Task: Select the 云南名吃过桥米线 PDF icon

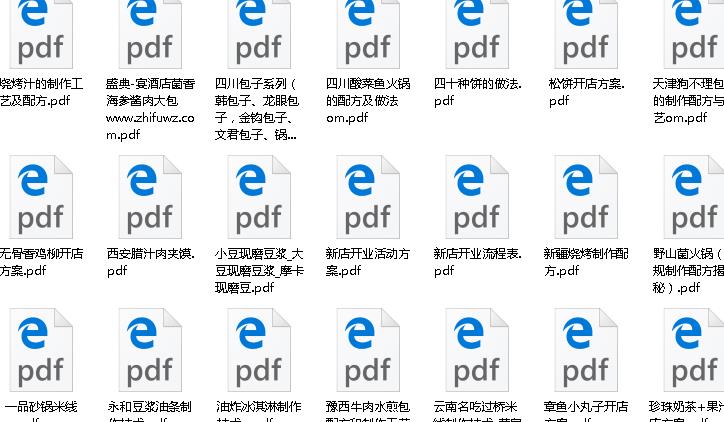Action: tap(477, 350)
